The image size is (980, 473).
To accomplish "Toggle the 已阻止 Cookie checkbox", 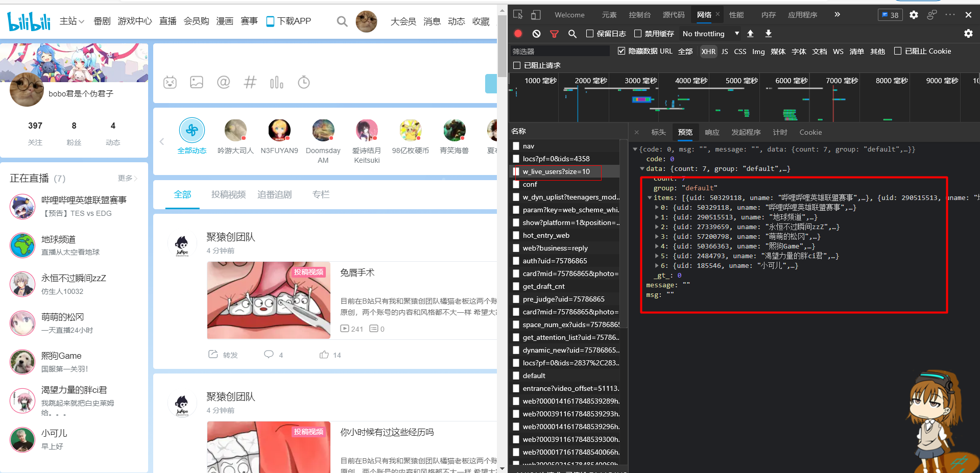I will click(898, 51).
